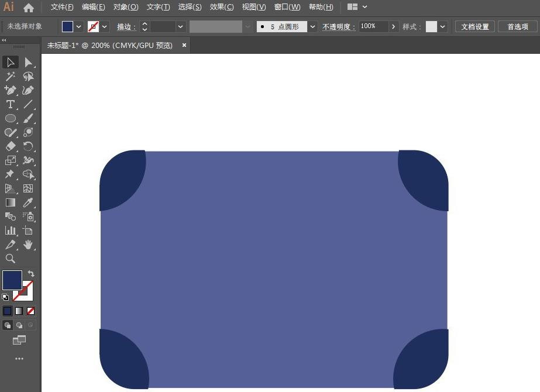The image size is (540, 392).
Task: Set paint mode to None
Action: pyautogui.click(x=30, y=311)
